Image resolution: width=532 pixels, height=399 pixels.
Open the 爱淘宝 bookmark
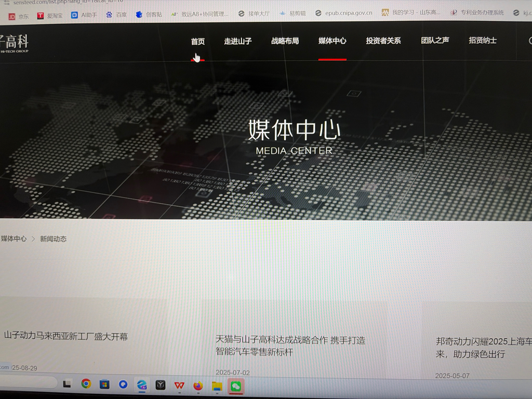click(50, 16)
